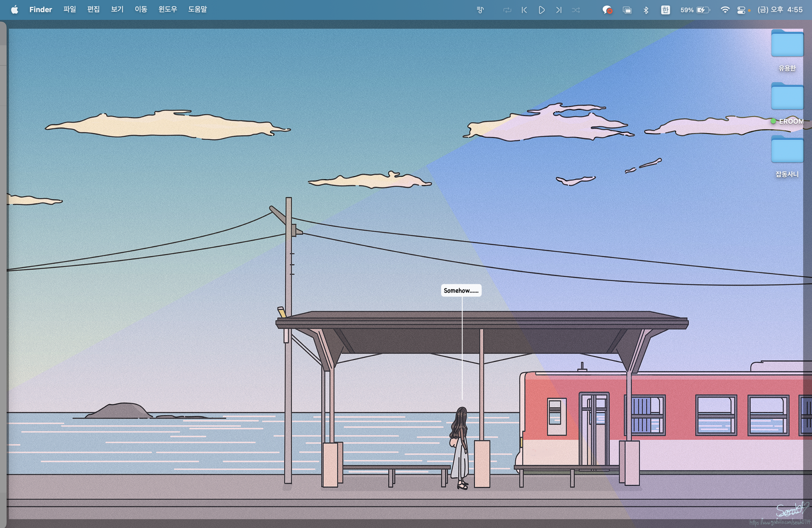Screen dimensions: 812x528
Task: Open the chat notification menu bar icon
Action: click(x=607, y=10)
